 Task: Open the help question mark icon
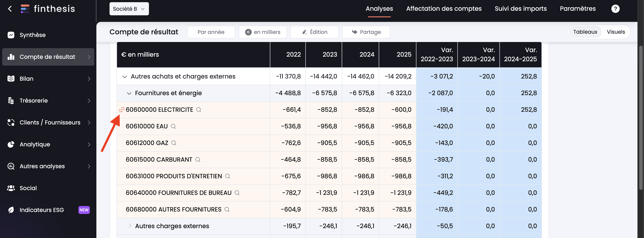[615, 9]
